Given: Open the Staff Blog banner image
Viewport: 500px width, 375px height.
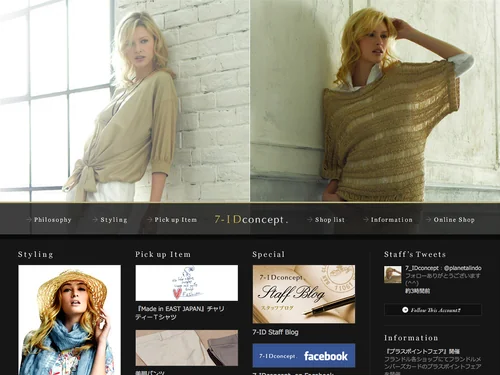Looking at the screenshot, I should pos(304,294).
